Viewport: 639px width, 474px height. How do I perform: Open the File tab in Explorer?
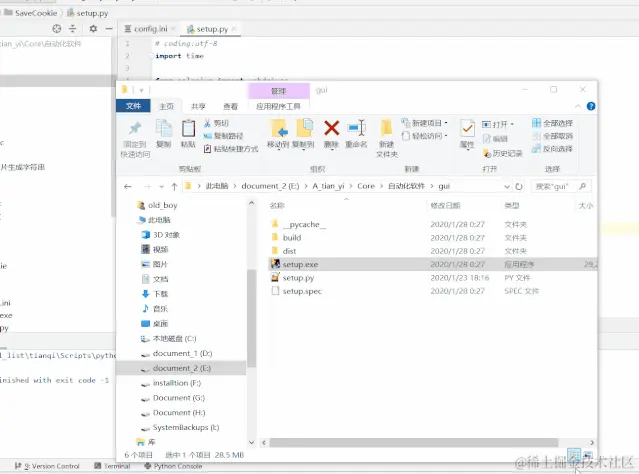pos(133,106)
